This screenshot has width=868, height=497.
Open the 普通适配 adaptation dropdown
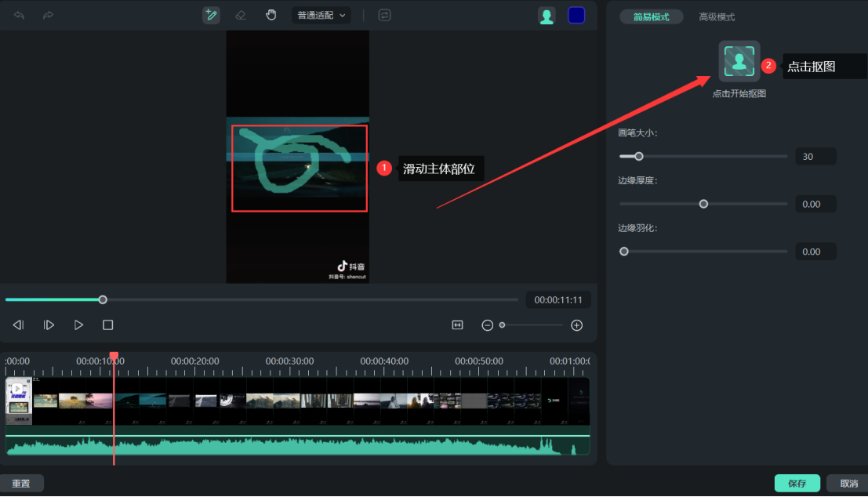coord(321,15)
